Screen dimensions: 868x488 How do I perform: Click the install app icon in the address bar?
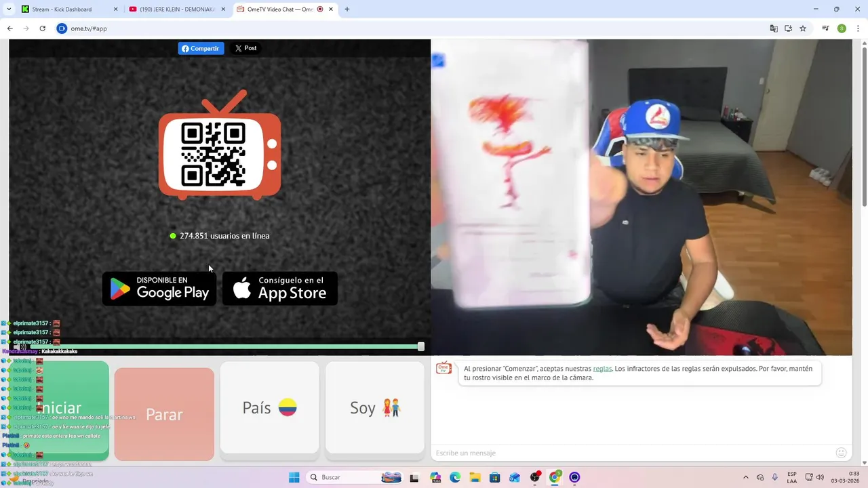click(x=788, y=28)
